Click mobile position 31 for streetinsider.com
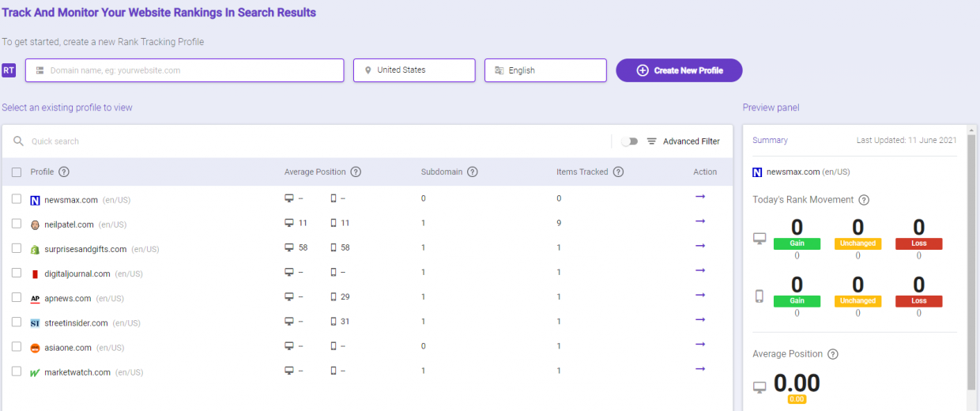This screenshot has width=980, height=411. click(x=345, y=322)
